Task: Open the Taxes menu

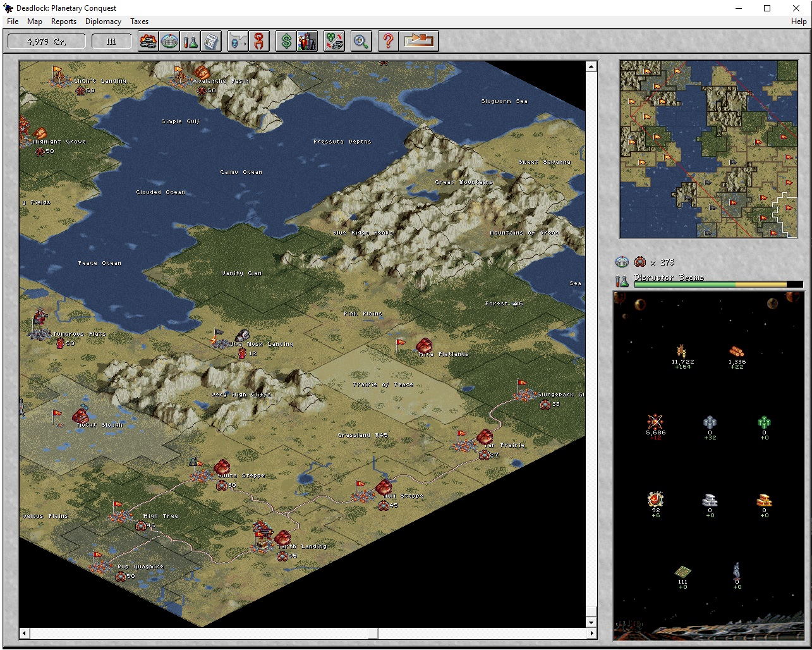Action: [139, 21]
